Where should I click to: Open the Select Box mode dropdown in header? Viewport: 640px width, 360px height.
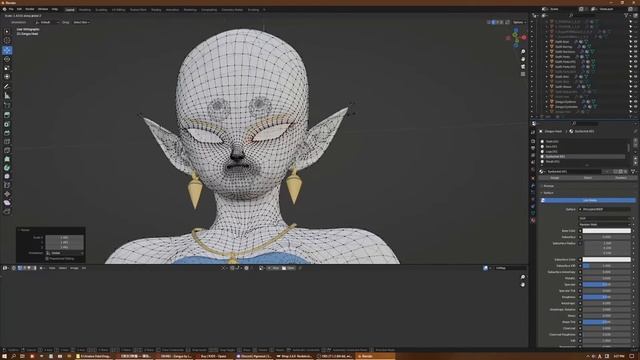pyautogui.click(x=82, y=22)
